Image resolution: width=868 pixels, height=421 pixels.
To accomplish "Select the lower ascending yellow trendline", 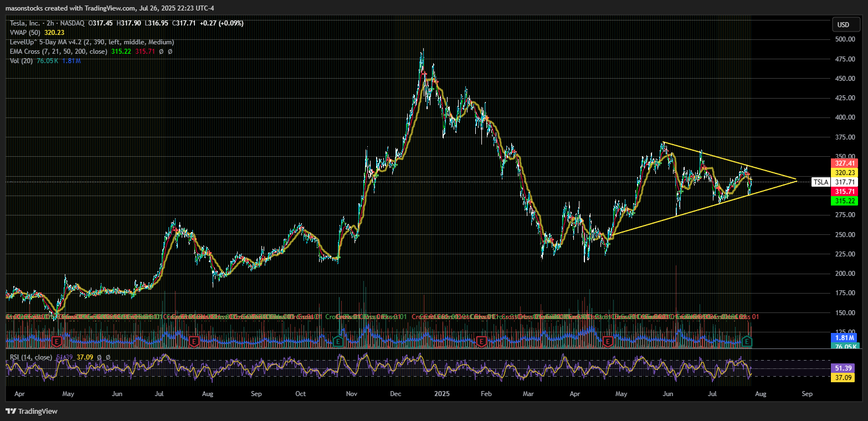I will point(703,209).
